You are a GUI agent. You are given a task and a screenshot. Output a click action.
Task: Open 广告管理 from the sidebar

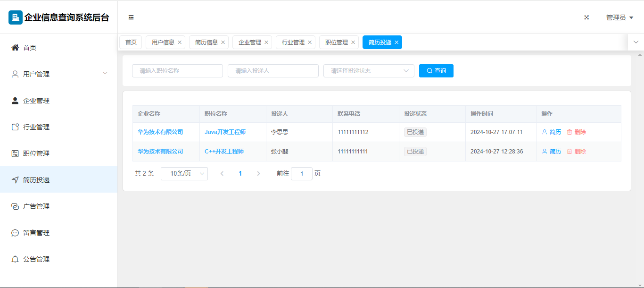(36, 206)
